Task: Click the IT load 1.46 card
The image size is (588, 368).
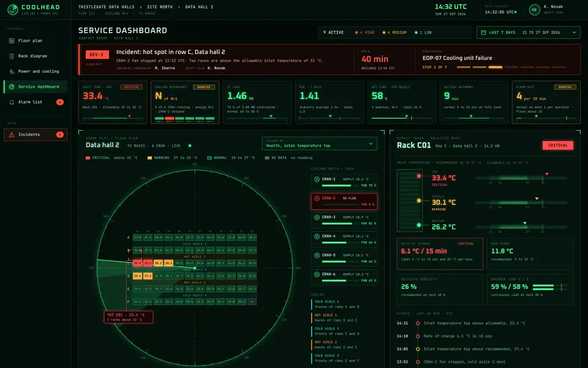Action: (257, 102)
